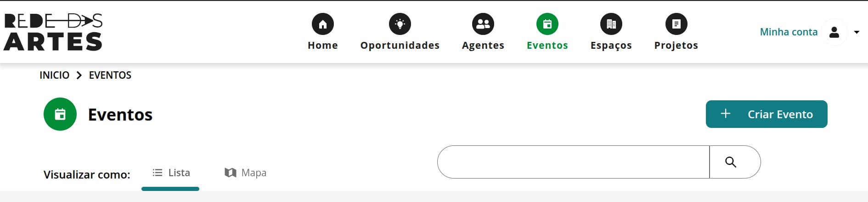Screen dimensions: 868x202
Task: Click the user profile avatar icon
Action: (834, 32)
